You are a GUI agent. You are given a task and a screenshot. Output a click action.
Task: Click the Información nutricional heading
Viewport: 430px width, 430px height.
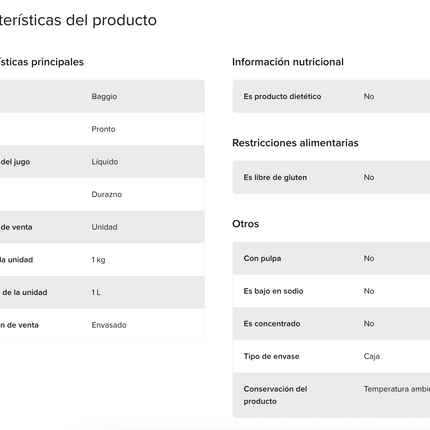288,62
